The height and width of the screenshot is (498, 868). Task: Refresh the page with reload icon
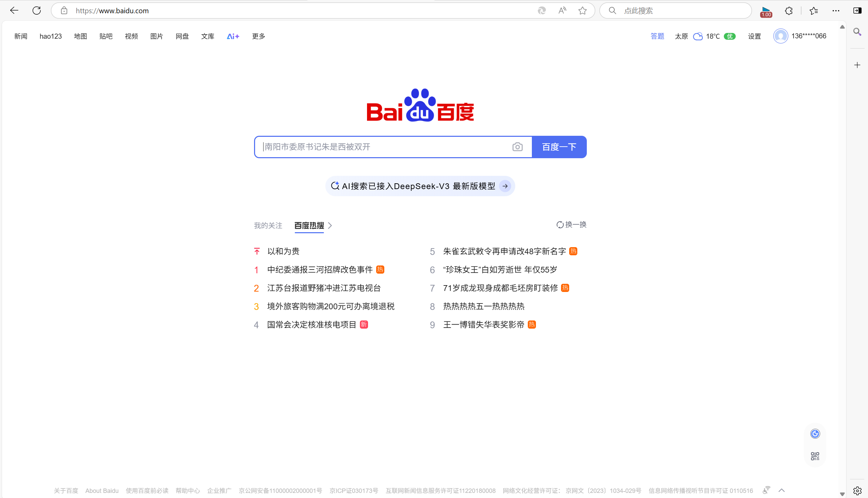click(37, 11)
